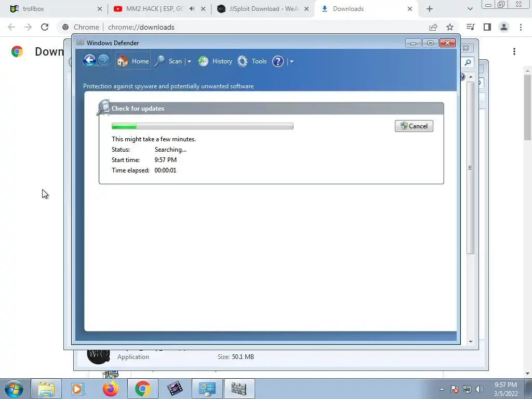The image size is (532, 399).
Task: Open network tray icon
Action: point(467,389)
